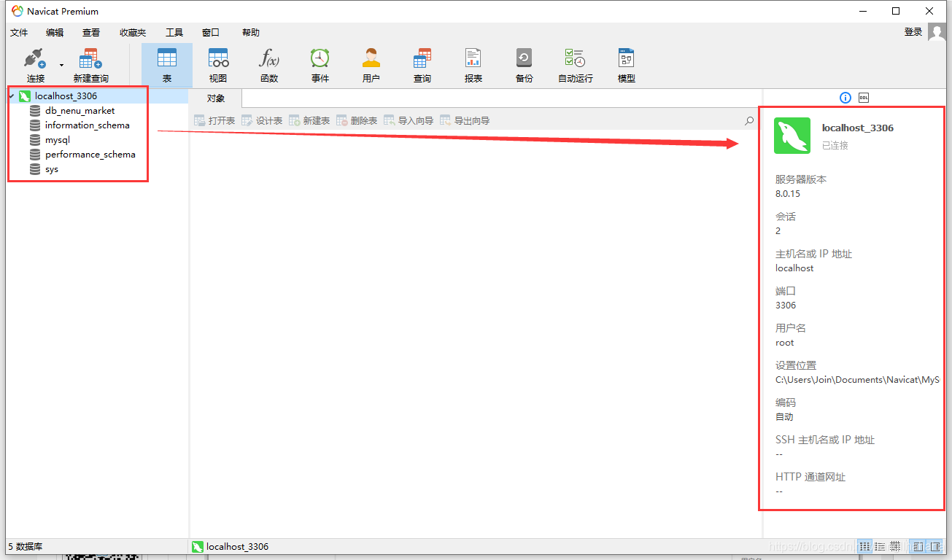Click the 用户 (User) toolbar icon
The height and width of the screenshot is (560, 952).
click(371, 59)
